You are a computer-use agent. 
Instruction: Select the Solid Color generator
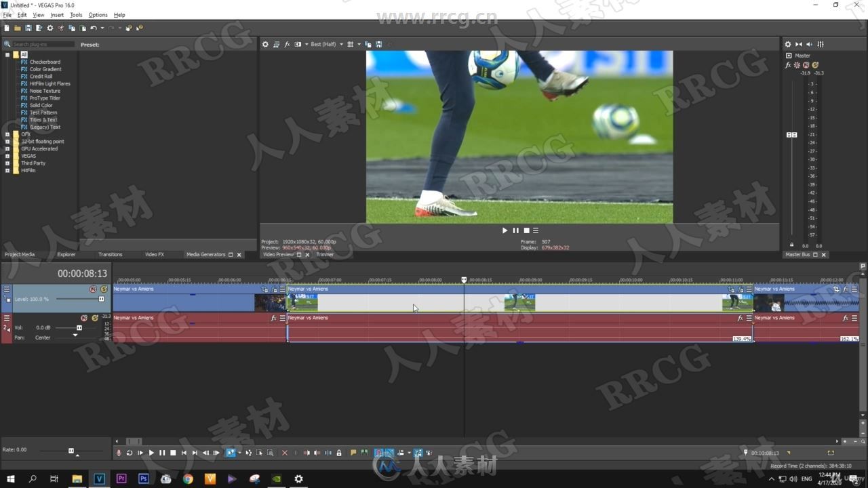point(41,105)
